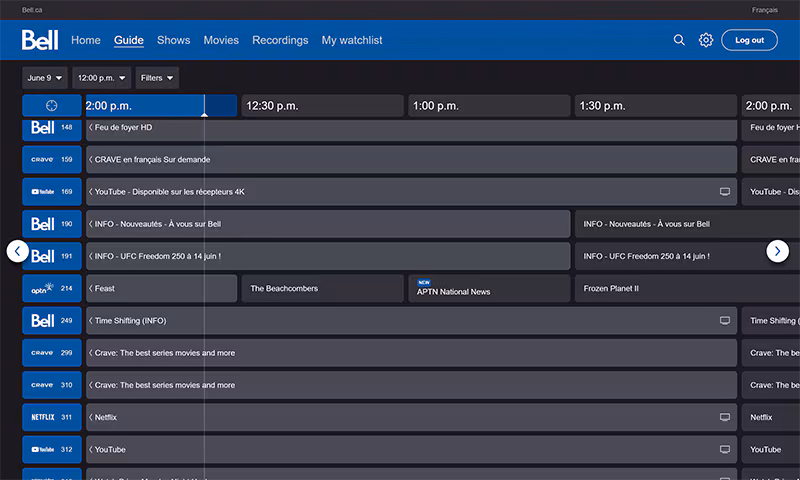Screen dimensions: 800x480
Task: Select the 1:30 p.m. time header
Action: (x=656, y=106)
